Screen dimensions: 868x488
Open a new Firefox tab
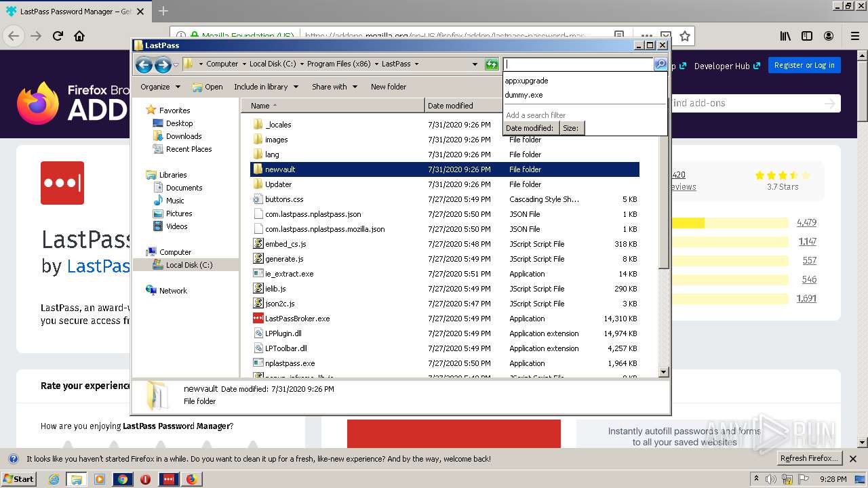tap(163, 12)
